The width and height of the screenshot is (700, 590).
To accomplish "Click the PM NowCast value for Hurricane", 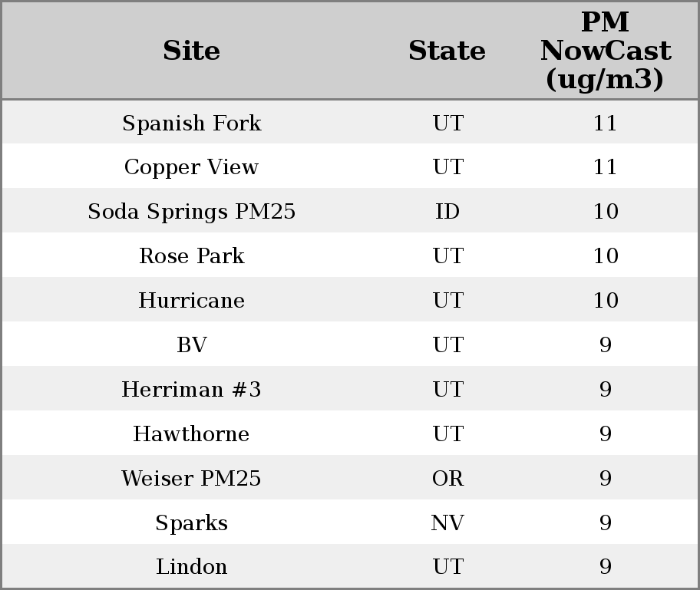I will [x=605, y=301].
